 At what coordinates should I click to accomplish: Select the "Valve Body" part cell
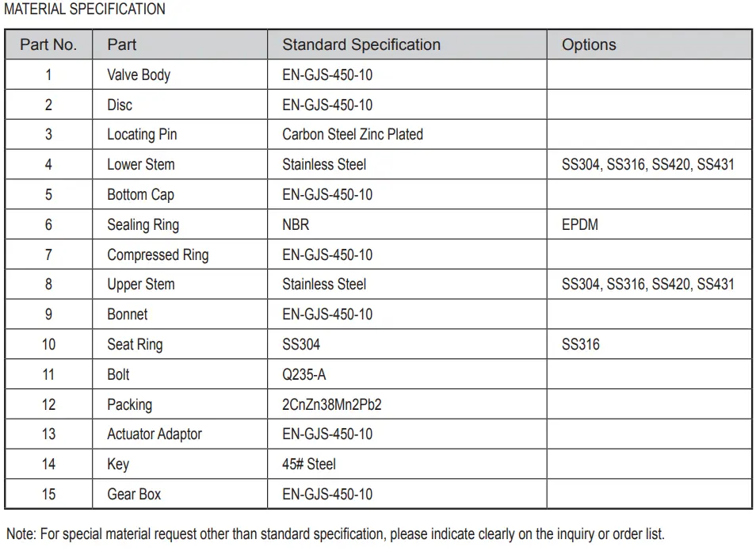point(139,75)
